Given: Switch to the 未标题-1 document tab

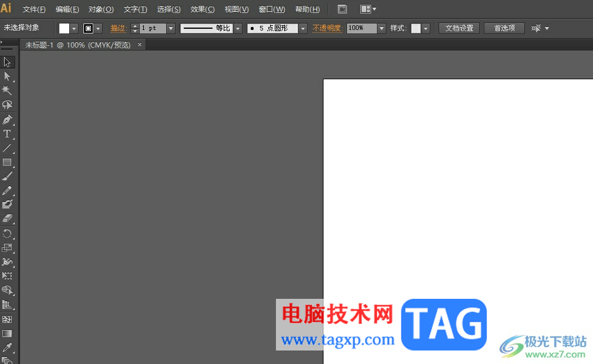Looking at the screenshot, I should pos(78,45).
